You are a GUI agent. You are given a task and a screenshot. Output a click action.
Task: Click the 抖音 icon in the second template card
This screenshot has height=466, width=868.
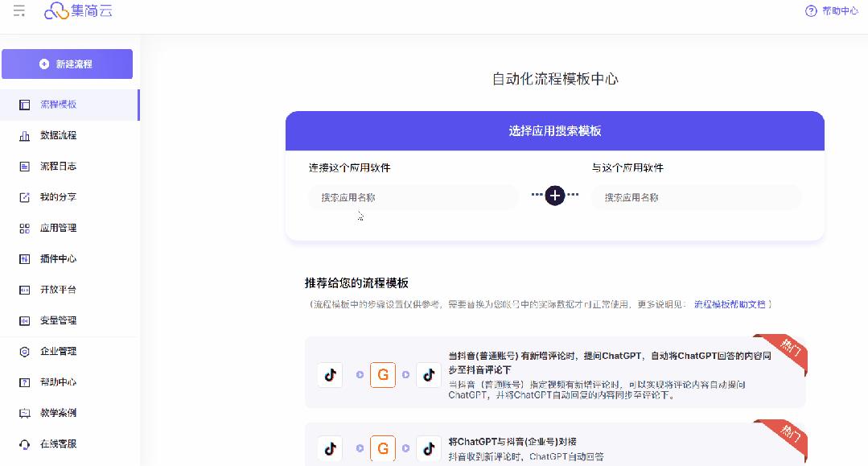329,448
